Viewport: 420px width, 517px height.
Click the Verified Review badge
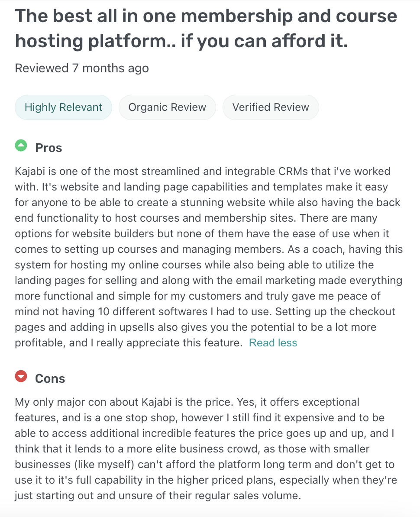pyautogui.click(x=271, y=107)
